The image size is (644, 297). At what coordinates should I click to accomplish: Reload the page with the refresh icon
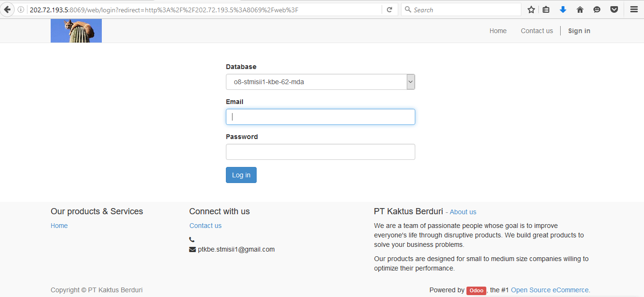click(x=389, y=9)
